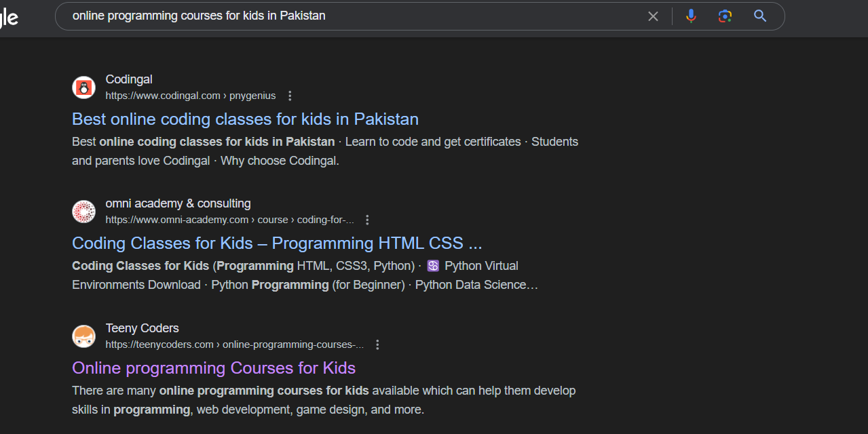The height and width of the screenshot is (434, 868).
Task: Open more options for the Codingal result
Action: click(x=290, y=96)
